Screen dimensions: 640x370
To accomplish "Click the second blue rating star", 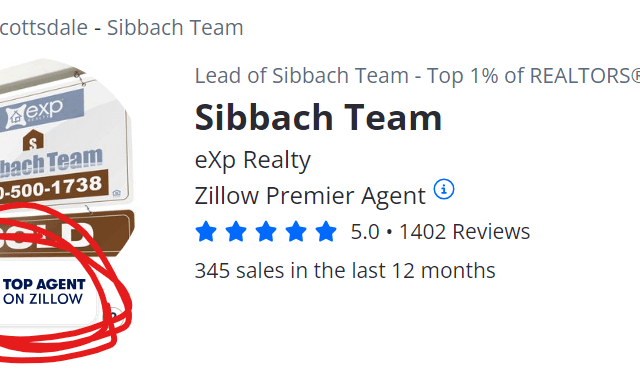I will coord(236,231).
